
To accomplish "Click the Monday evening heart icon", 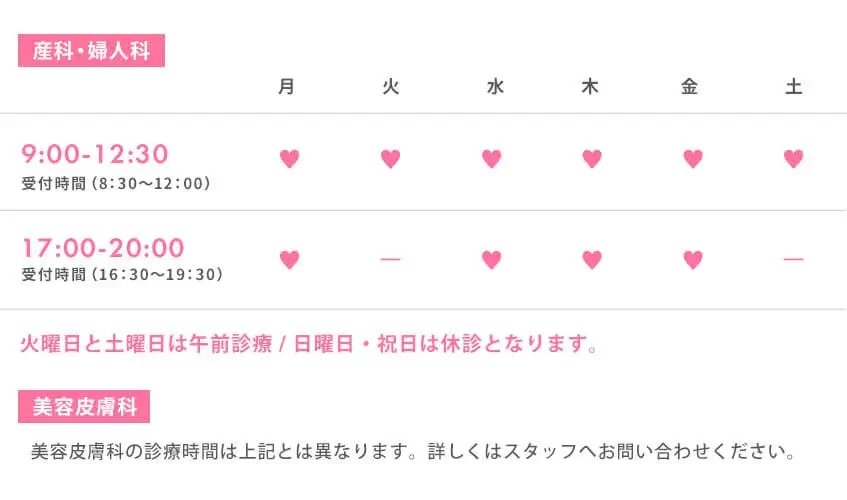I will (x=289, y=260).
